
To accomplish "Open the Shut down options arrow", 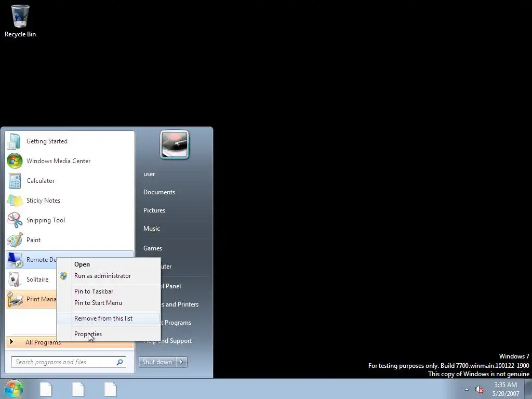I will click(x=181, y=362).
